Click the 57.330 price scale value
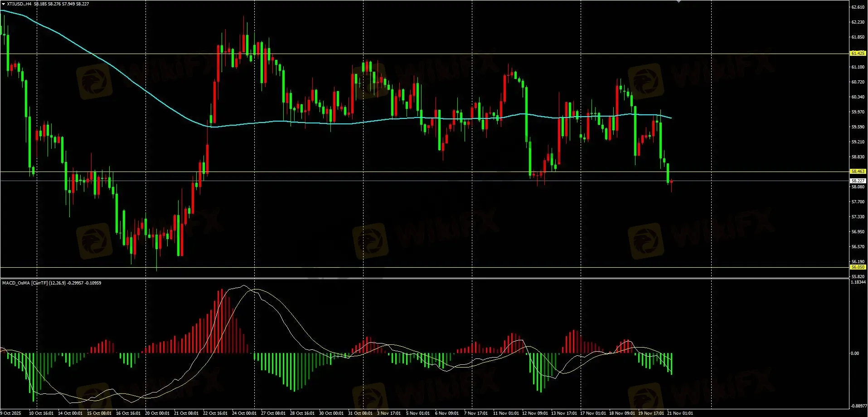Viewport: 868px width, 417px height. click(858, 217)
